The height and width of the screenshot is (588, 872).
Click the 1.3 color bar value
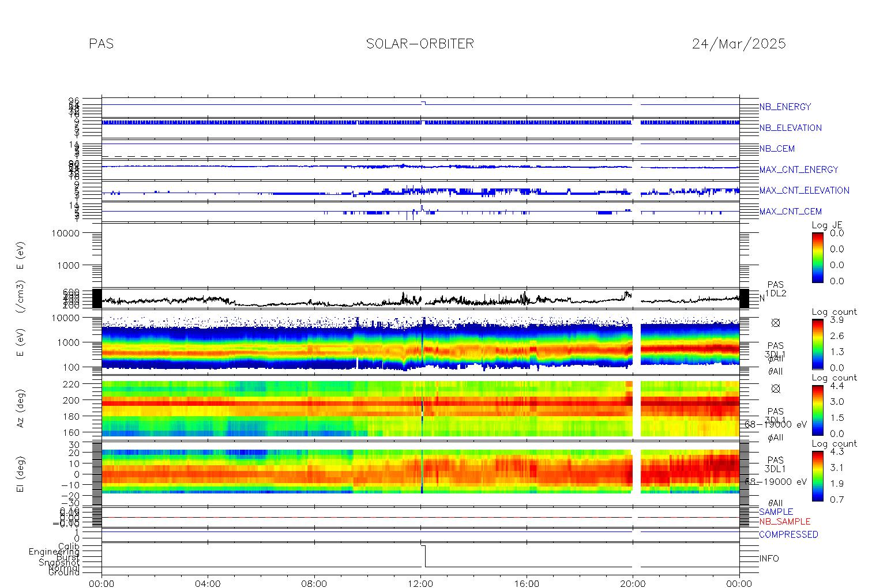tap(837, 352)
